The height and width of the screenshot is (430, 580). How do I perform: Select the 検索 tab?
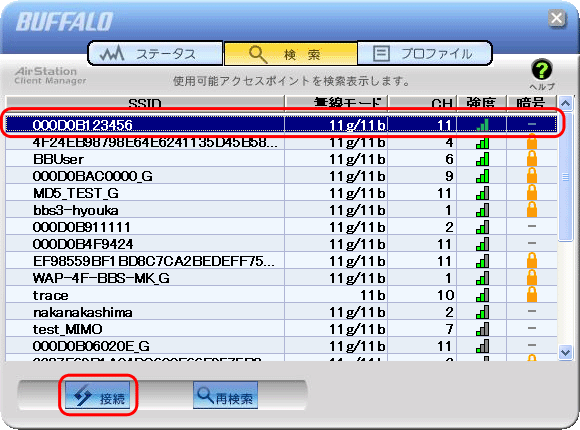tap(290, 54)
